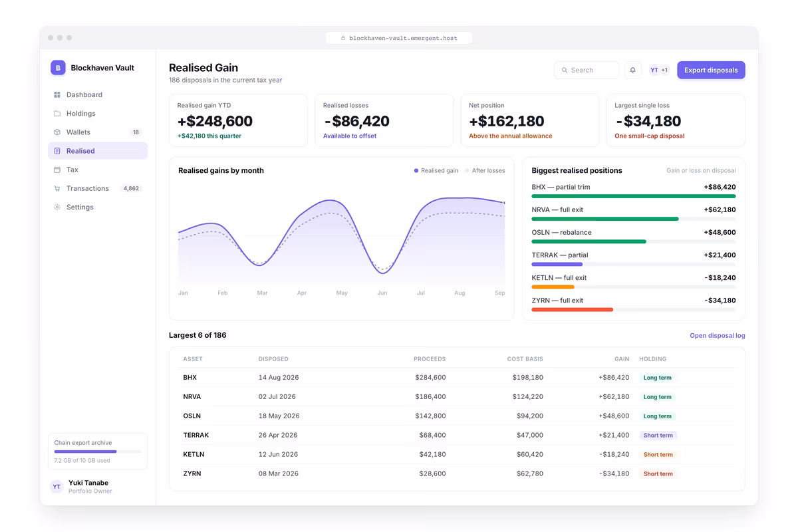
Task: Click TERRAK asset in table
Action: [x=196, y=436]
